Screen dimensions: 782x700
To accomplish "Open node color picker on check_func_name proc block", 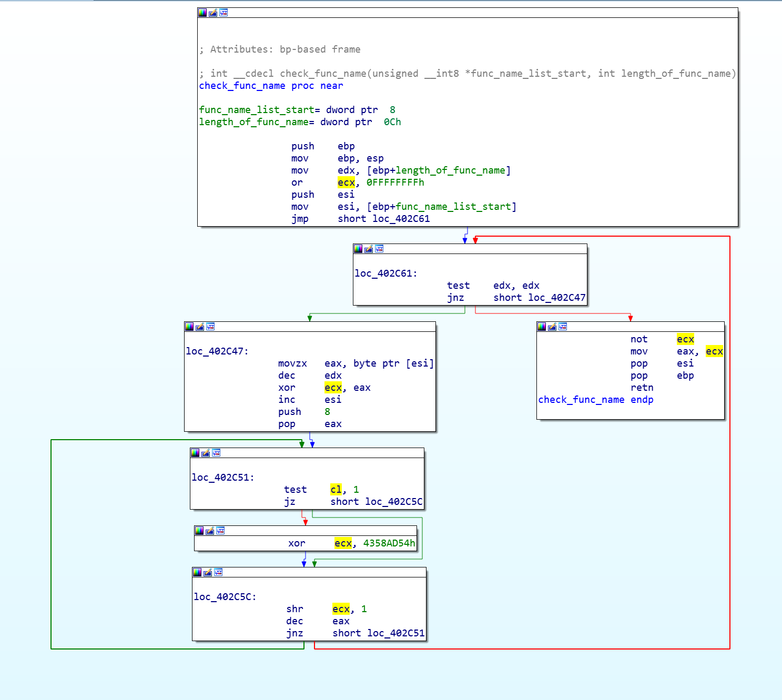I will click(x=202, y=13).
